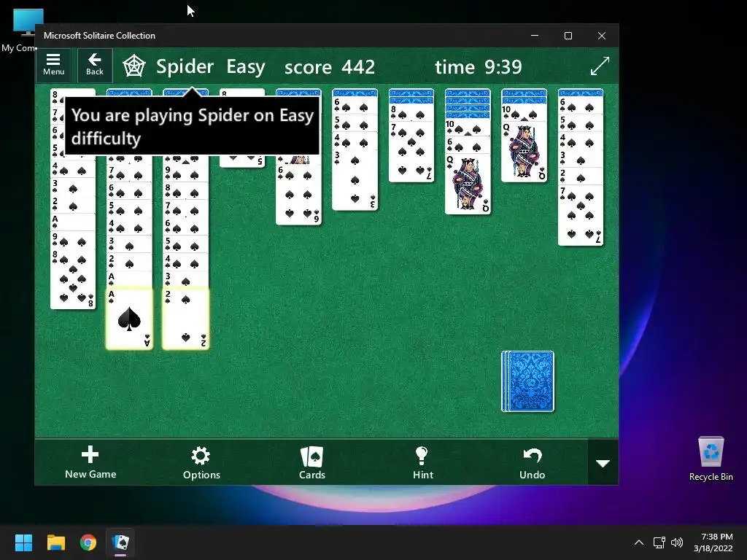Select the Recycle Bin desktop icon
Viewport: 747px width, 560px height.
[x=711, y=459]
